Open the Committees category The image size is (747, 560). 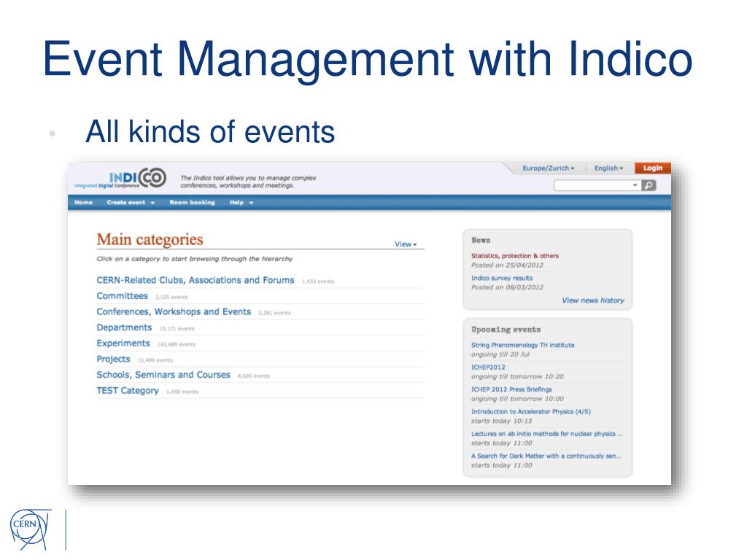(x=122, y=296)
